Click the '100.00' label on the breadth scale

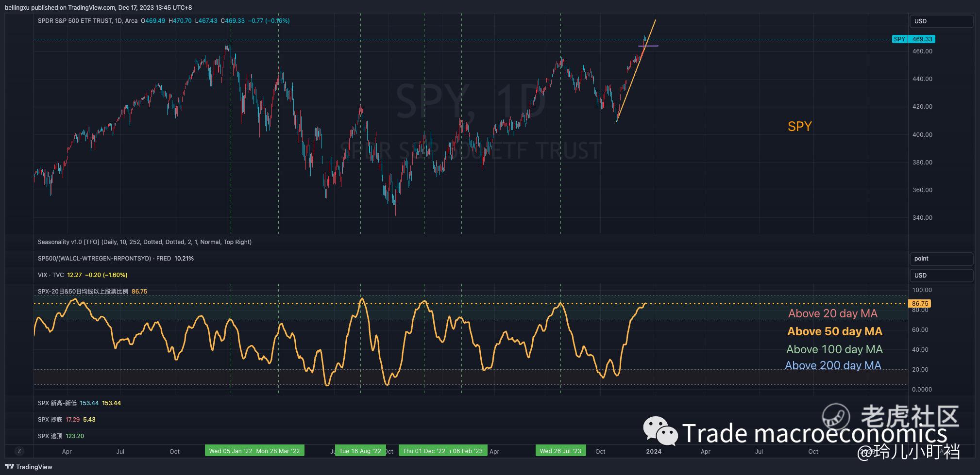pos(922,290)
